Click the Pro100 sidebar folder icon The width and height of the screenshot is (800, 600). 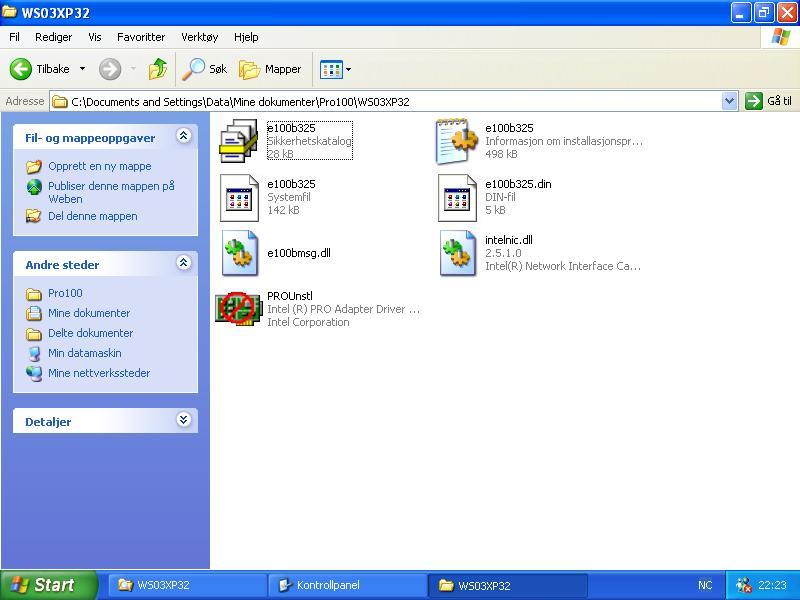click(x=34, y=294)
